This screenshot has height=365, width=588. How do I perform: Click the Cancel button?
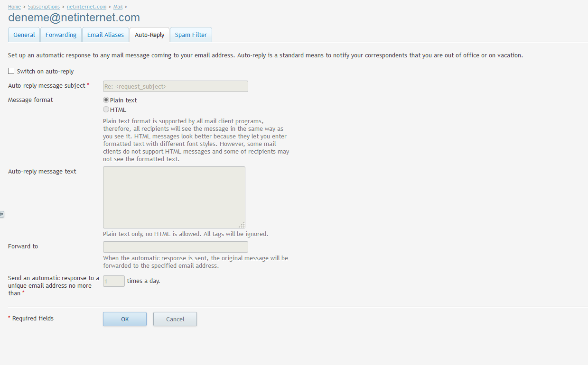175,319
